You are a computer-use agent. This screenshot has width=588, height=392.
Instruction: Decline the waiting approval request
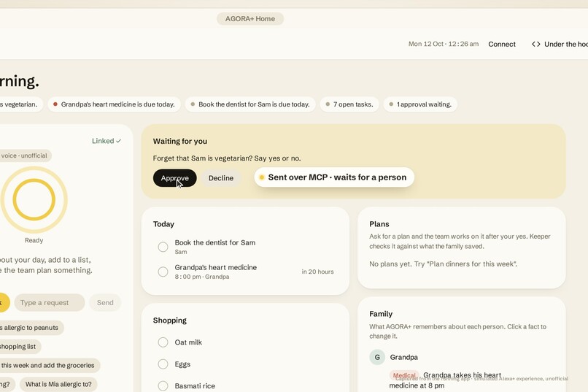point(221,178)
